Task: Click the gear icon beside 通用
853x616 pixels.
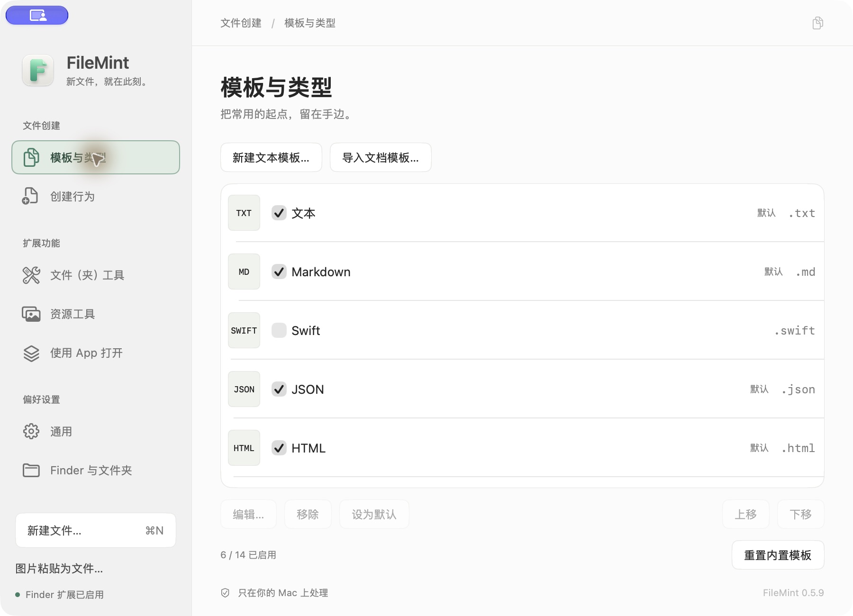Action: (x=31, y=431)
